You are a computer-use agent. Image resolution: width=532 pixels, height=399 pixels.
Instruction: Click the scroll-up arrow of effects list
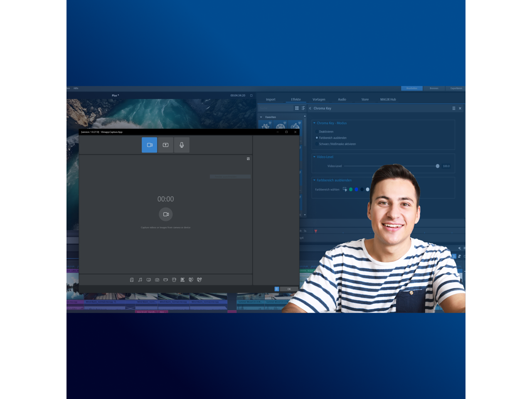coord(305,116)
